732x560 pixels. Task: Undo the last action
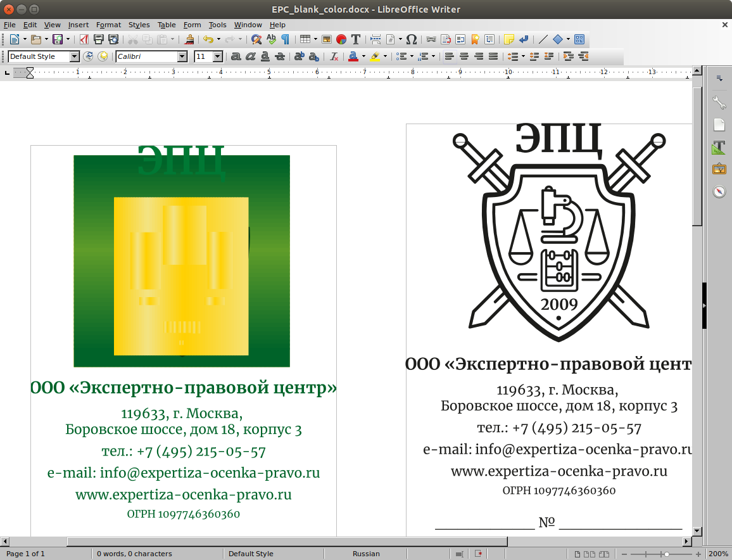tap(208, 39)
